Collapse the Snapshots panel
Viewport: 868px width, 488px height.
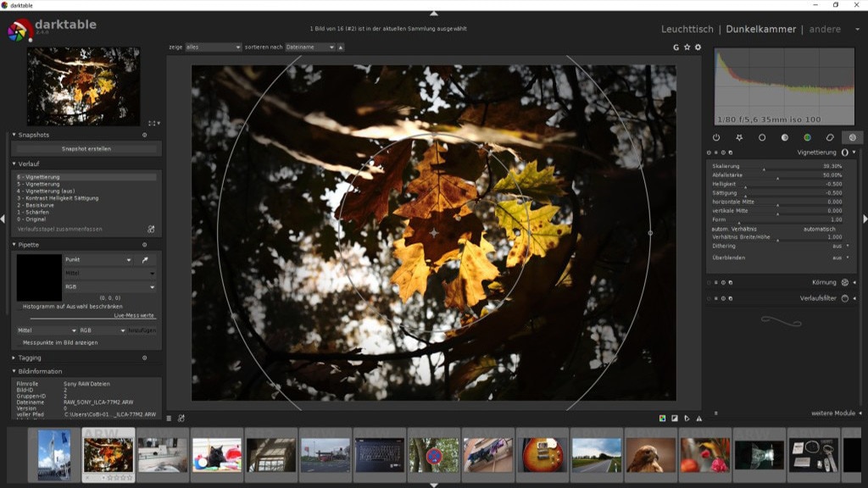(14, 135)
